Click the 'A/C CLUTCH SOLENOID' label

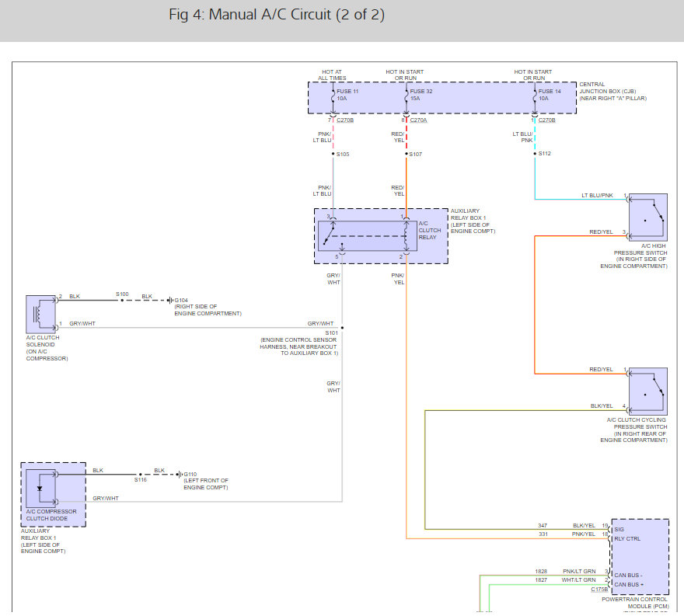click(x=42, y=341)
